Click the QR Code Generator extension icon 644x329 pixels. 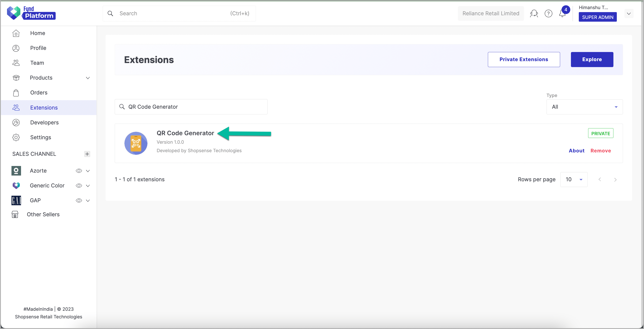(136, 143)
